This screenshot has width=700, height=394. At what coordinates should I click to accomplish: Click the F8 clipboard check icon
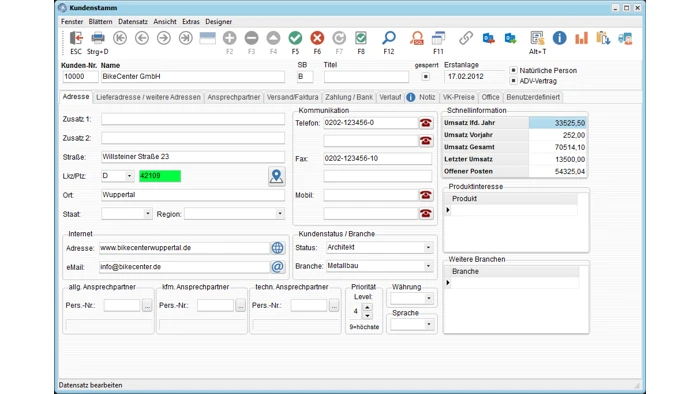pyautogui.click(x=361, y=38)
